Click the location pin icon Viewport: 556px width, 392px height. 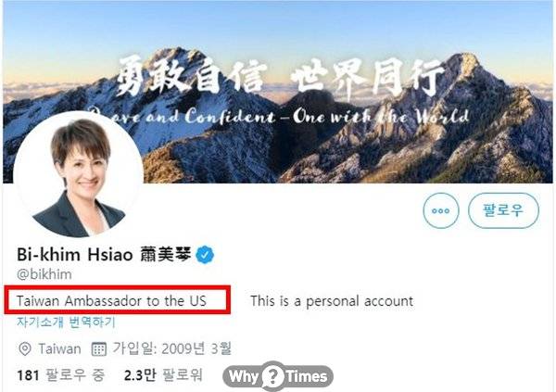(24, 349)
